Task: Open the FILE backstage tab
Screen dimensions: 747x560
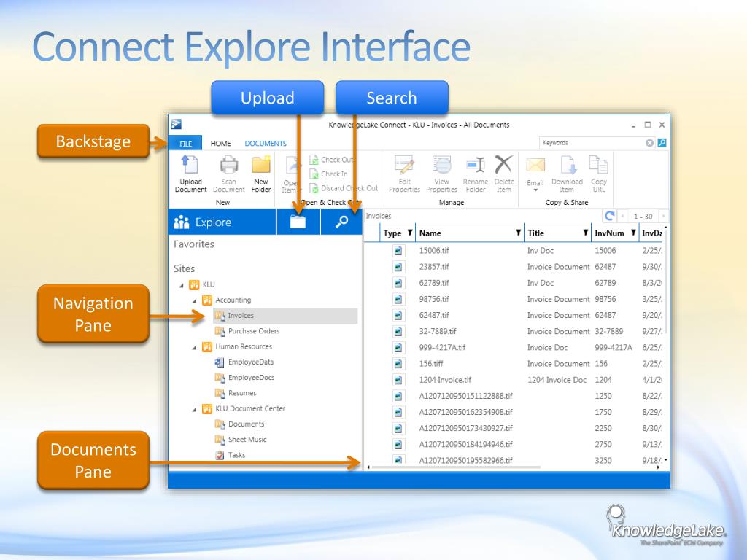Action: point(185,144)
